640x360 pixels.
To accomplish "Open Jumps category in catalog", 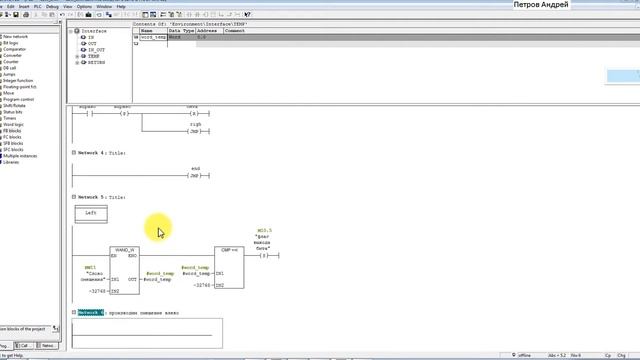I will pyautogui.click(x=9, y=74).
